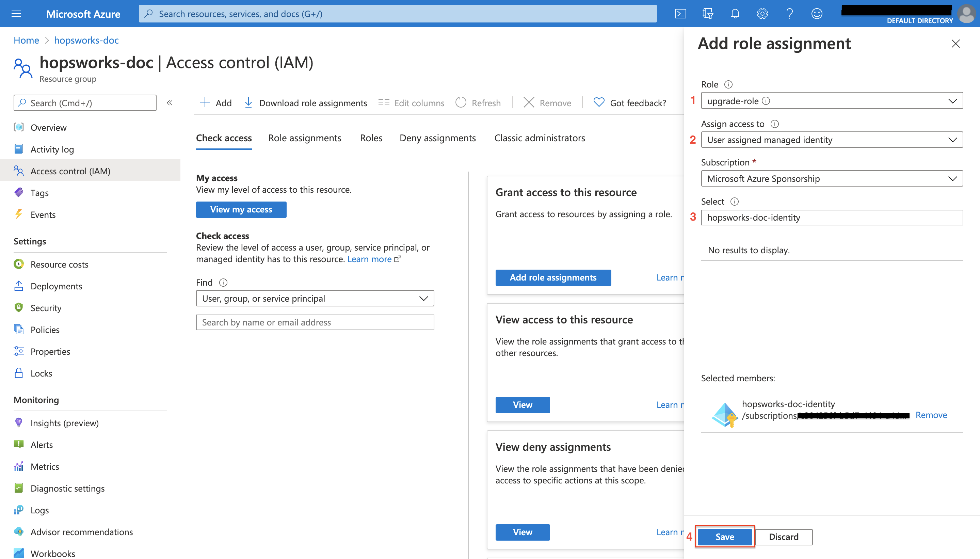Open the Deny assignments tab
The width and height of the screenshot is (980, 559).
pyautogui.click(x=437, y=138)
